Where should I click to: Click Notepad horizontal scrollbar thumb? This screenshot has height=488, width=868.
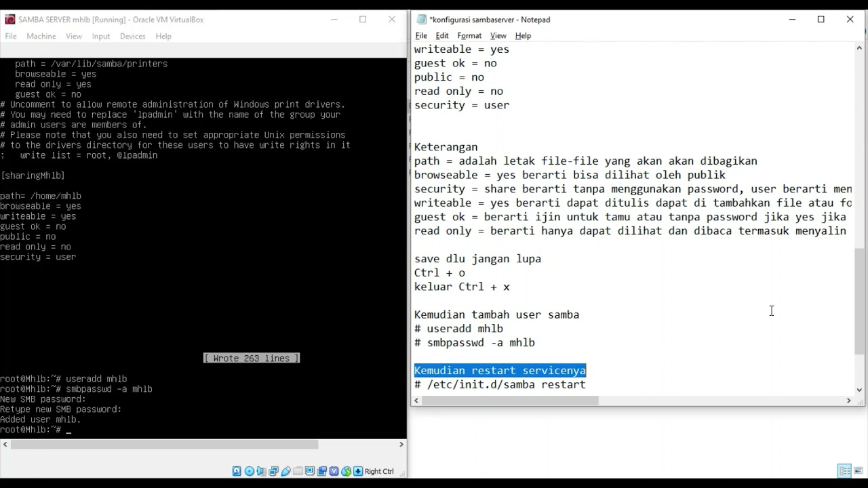510,401
